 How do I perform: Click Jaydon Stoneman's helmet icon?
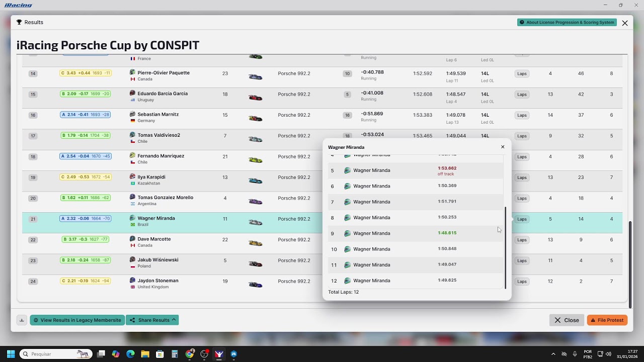pyautogui.click(x=133, y=280)
